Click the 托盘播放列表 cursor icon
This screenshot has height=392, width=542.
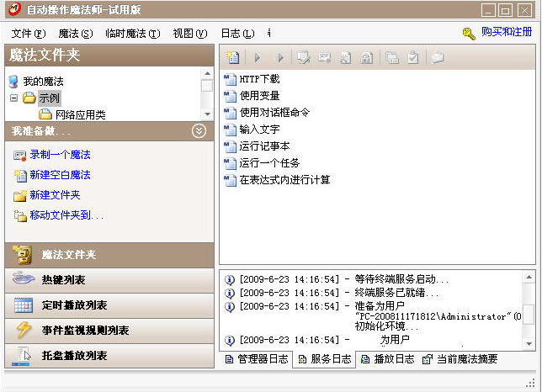(x=23, y=356)
